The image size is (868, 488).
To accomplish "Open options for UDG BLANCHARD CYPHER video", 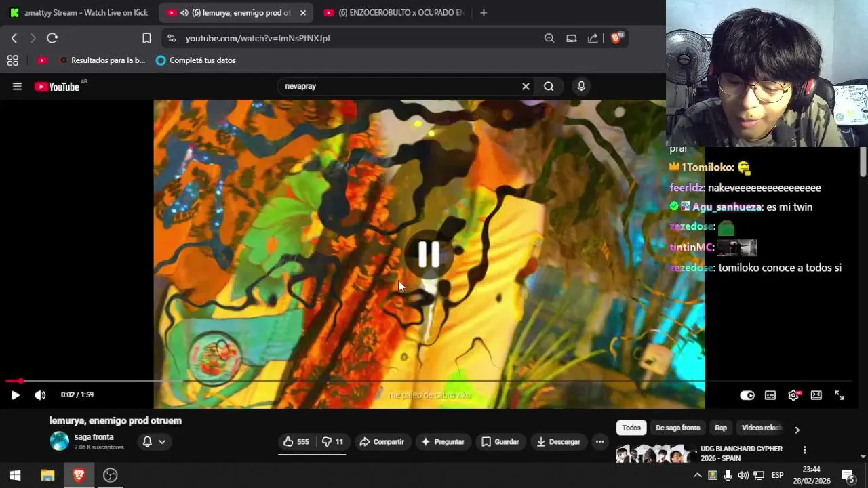I will pyautogui.click(x=805, y=450).
